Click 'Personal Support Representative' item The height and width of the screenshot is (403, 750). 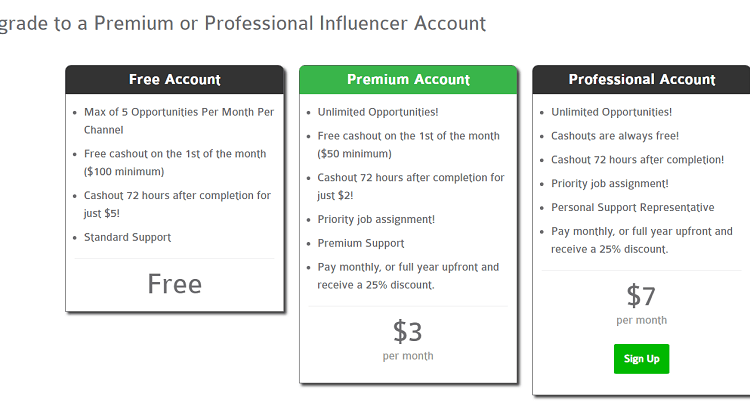click(632, 207)
